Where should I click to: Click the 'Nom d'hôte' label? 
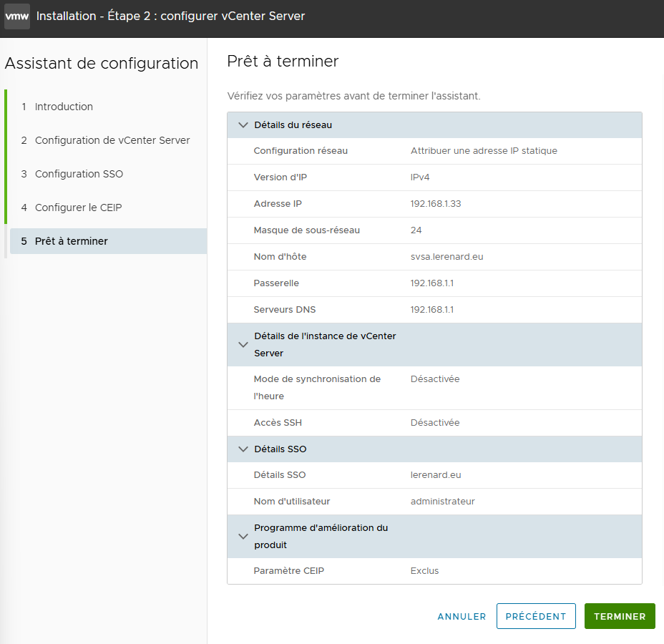[x=280, y=257]
